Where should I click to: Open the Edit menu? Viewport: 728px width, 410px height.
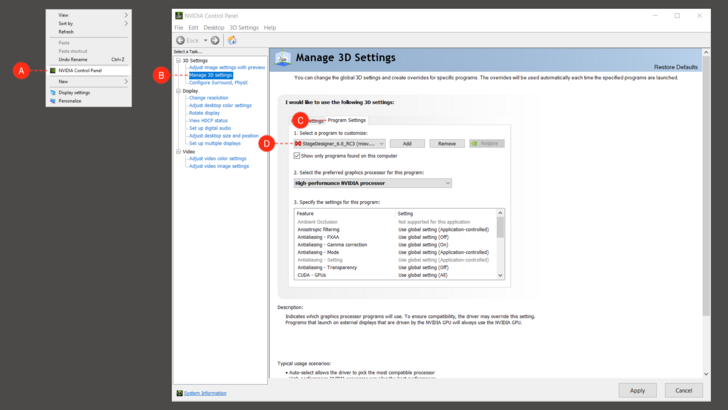point(193,27)
